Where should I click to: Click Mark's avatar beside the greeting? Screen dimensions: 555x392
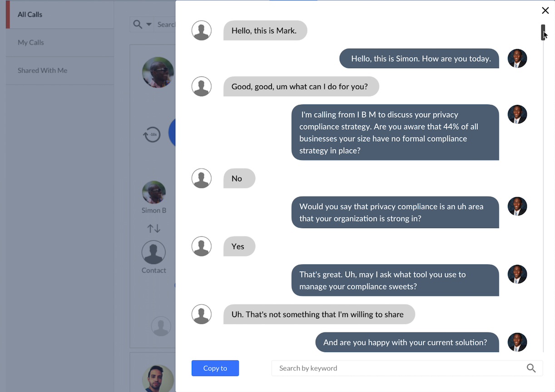click(x=201, y=31)
